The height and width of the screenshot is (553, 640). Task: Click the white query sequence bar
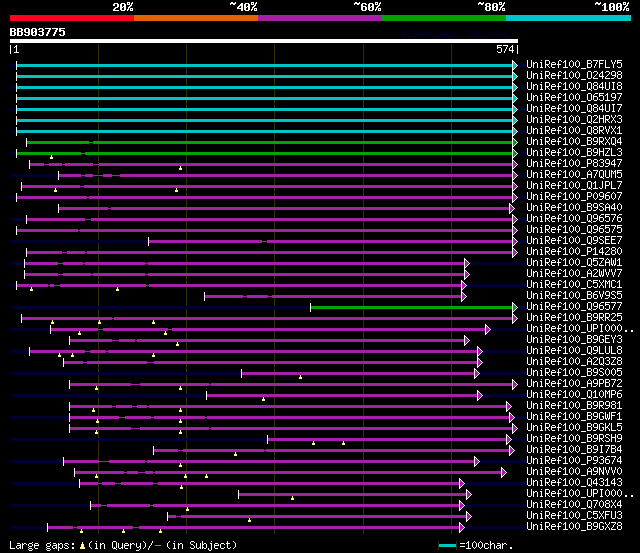(x=264, y=41)
